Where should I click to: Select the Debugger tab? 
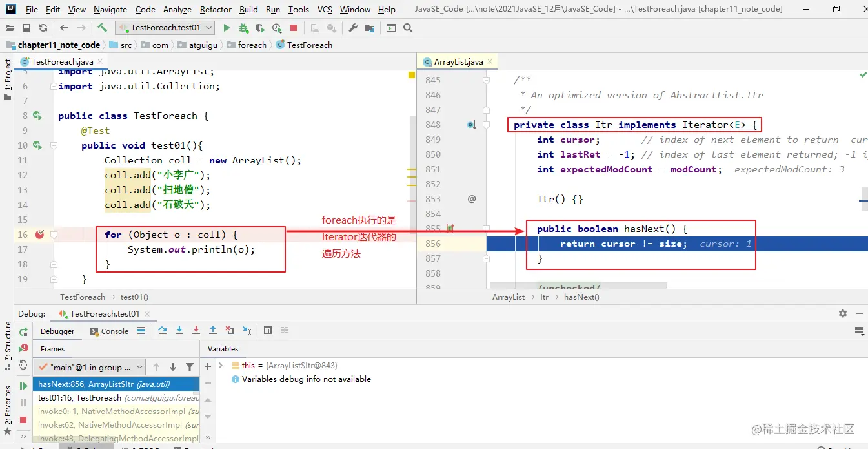[57, 331]
